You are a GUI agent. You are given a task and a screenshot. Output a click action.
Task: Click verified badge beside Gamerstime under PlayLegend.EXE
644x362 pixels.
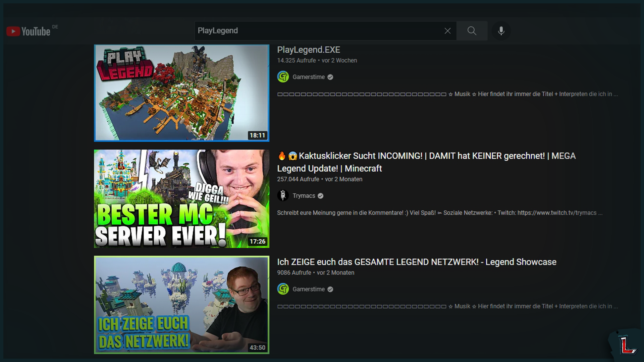(x=330, y=77)
